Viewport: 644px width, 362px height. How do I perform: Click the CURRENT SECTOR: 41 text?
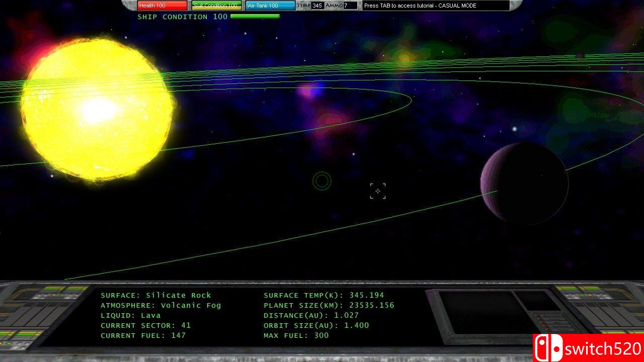click(x=145, y=325)
